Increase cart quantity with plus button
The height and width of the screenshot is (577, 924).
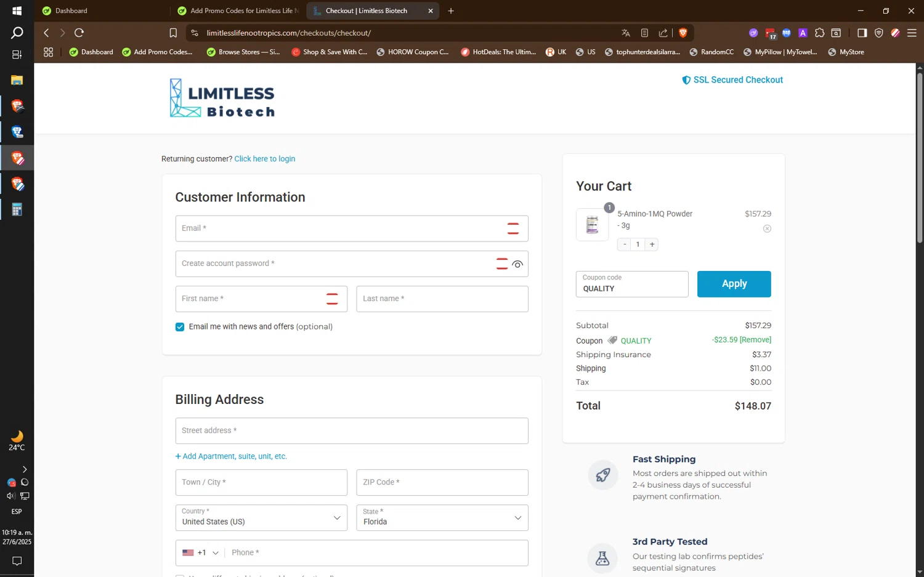[x=652, y=244]
